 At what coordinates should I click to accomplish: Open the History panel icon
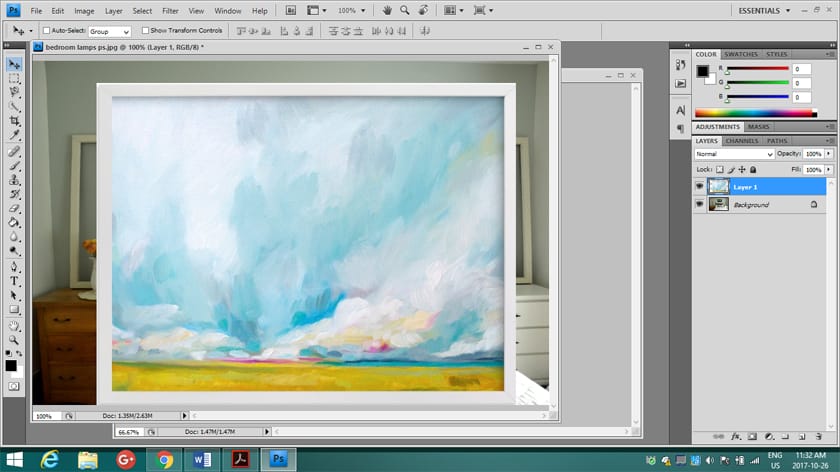[680, 65]
